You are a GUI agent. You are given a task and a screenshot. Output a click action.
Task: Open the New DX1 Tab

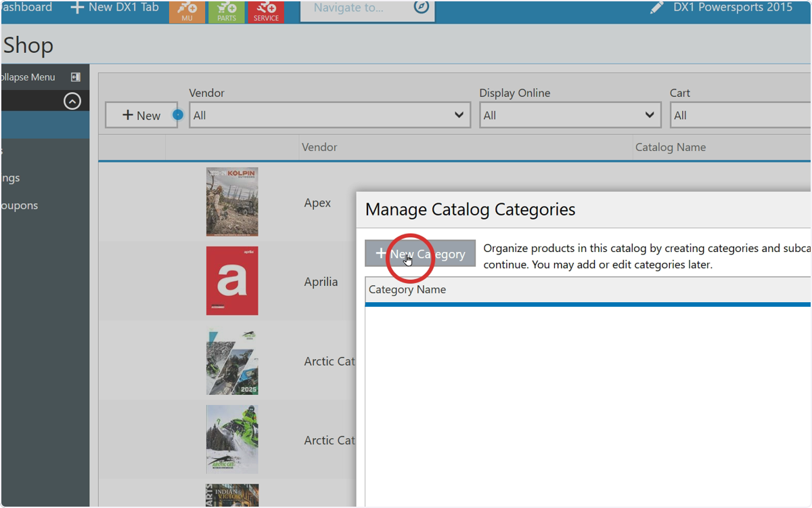114,7
